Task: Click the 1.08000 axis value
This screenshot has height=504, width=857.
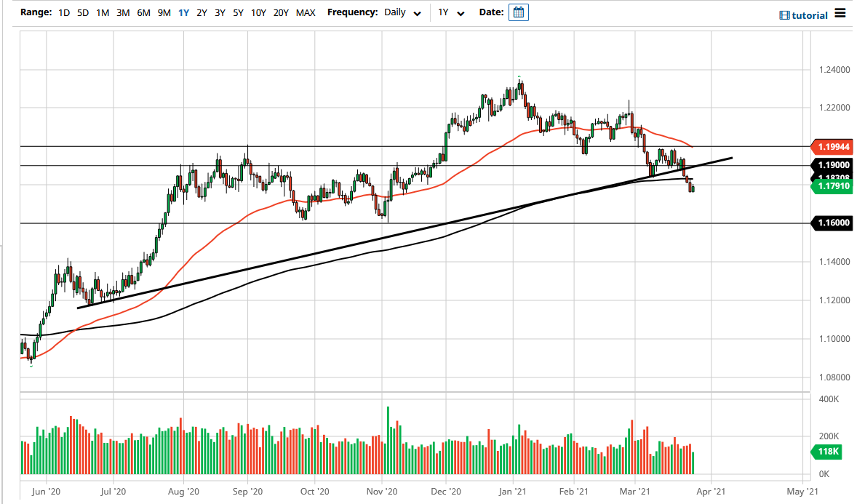Action: 834,377
